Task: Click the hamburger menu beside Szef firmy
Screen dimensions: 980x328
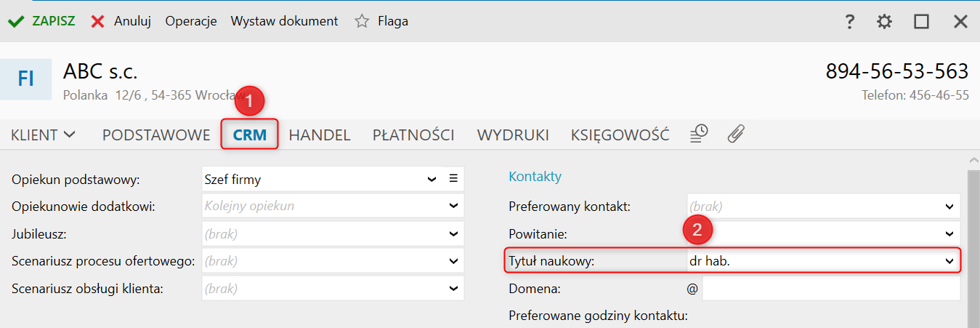Action: pos(453,178)
